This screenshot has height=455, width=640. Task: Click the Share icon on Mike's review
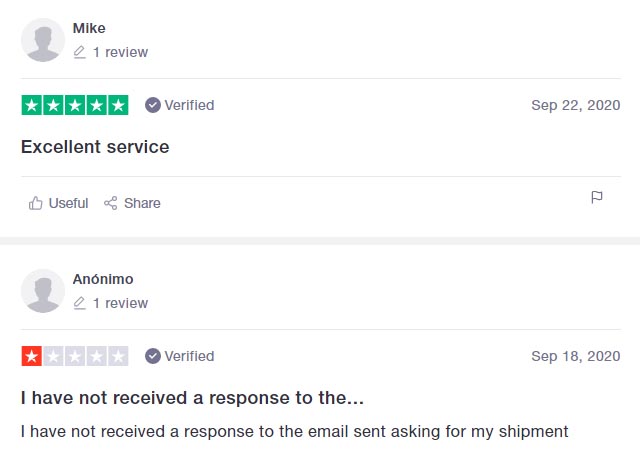111,203
